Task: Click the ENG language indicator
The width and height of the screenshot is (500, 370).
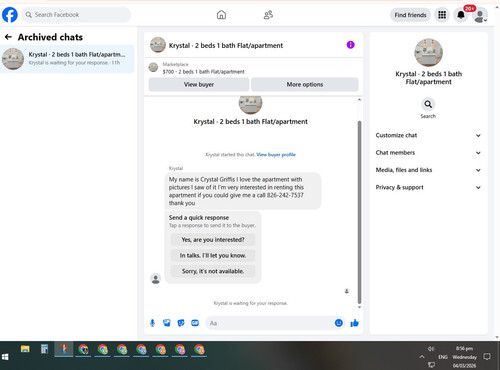Action: 443,357
